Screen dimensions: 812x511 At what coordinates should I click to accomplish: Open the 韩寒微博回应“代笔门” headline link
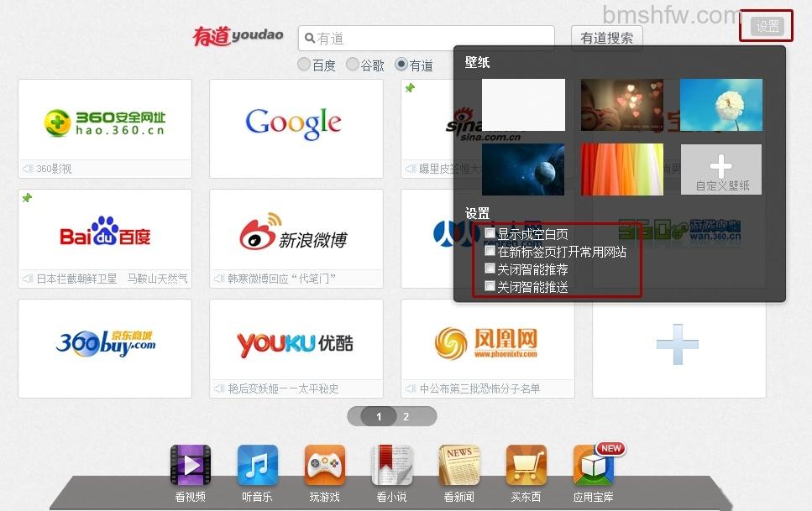[x=281, y=279]
